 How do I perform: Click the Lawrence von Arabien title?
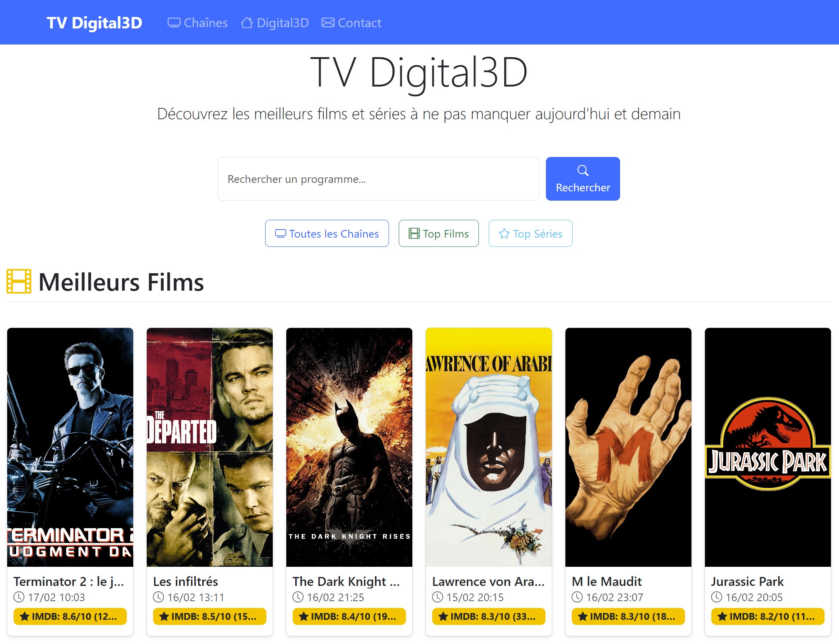[488, 581]
